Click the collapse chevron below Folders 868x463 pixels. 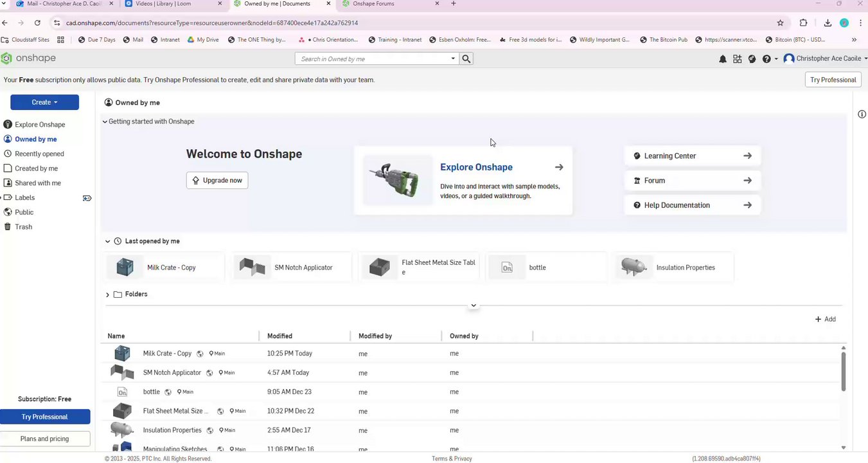(x=474, y=305)
